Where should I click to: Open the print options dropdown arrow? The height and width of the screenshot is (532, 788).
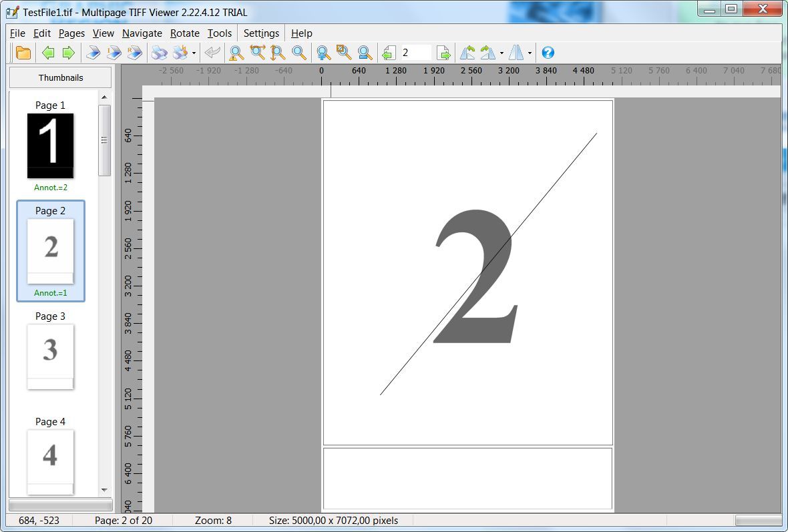click(194, 53)
